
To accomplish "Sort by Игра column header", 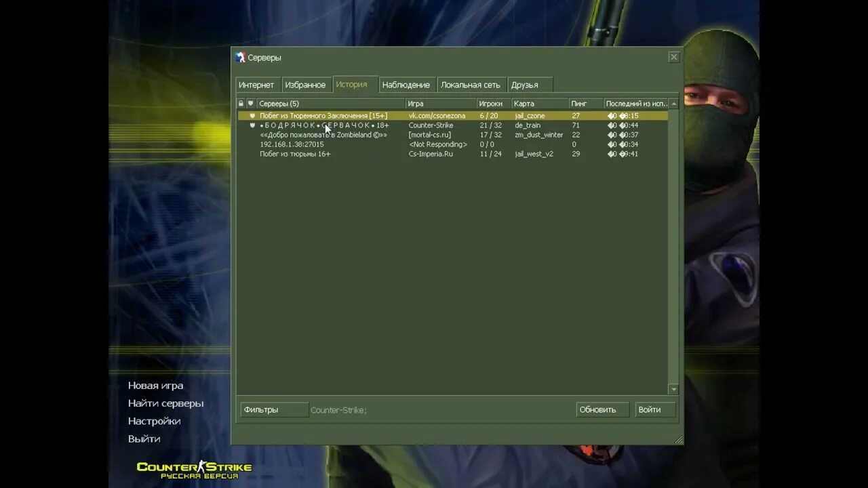I will tap(441, 104).
